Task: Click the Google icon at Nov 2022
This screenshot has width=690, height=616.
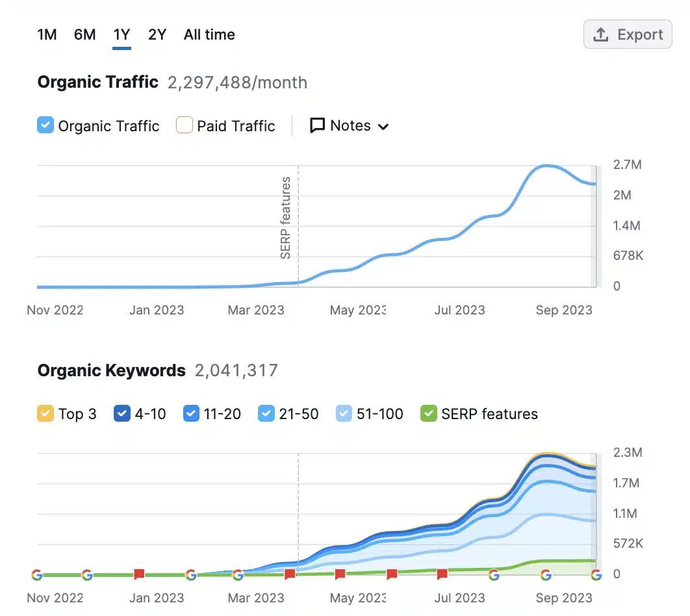Action: pos(37,574)
